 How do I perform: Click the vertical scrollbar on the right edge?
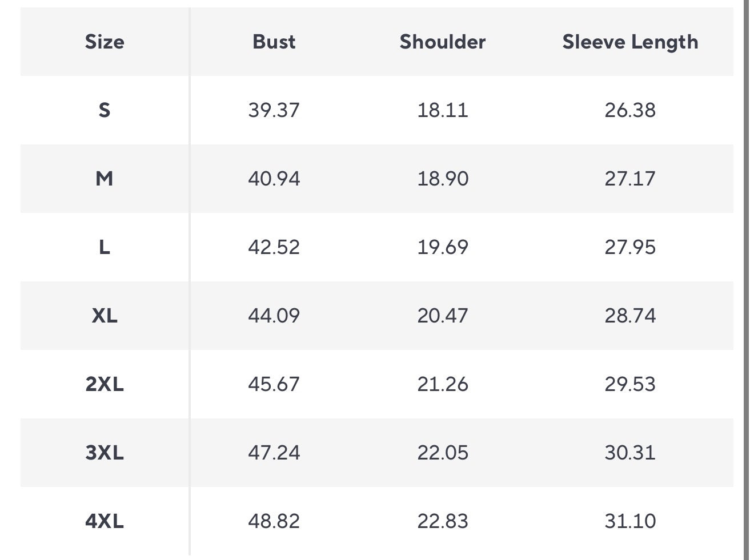click(747, 280)
